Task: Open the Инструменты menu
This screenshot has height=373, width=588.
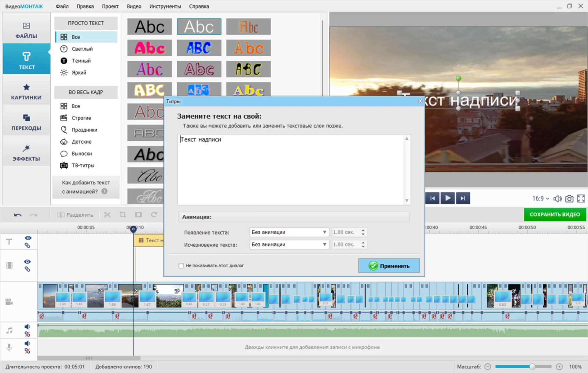Action: [x=165, y=6]
